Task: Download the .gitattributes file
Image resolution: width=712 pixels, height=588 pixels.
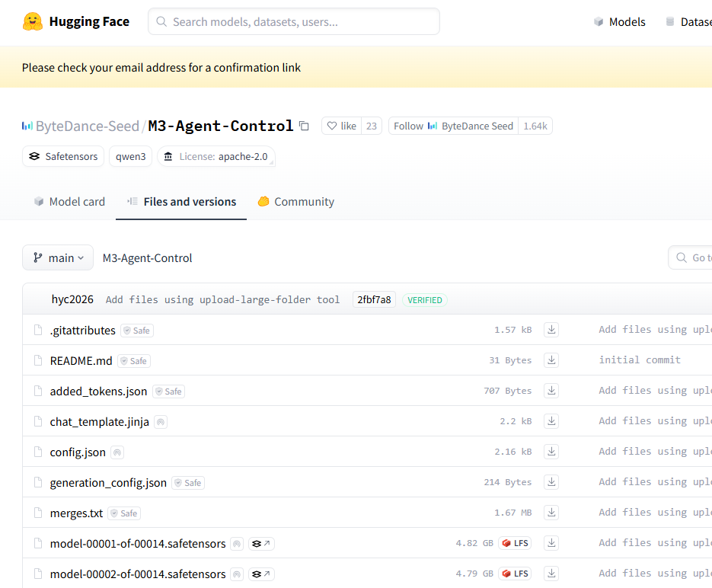Action: click(x=551, y=330)
